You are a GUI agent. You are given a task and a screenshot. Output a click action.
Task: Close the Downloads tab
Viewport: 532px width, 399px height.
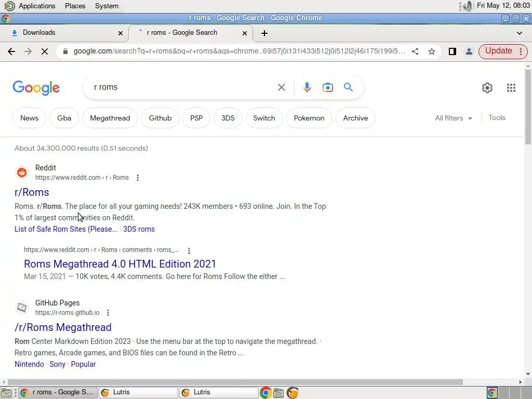pos(121,33)
